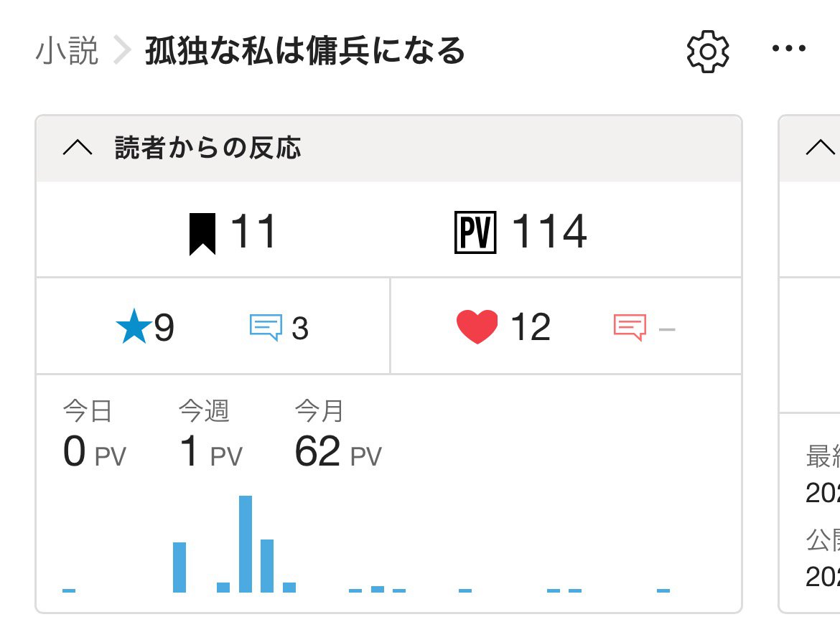This screenshot has height=622, width=840.
Task: Open the blue review comment icon
Action: [x=265, y=328]
